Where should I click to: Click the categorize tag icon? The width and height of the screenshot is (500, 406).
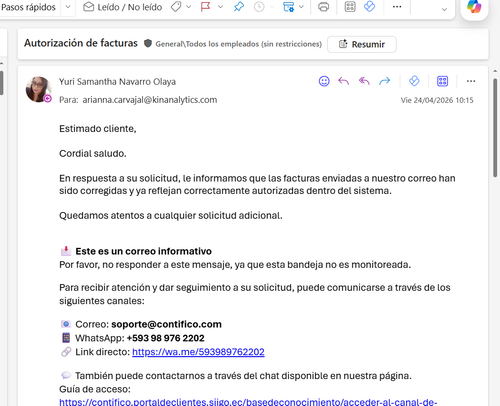(x=176, y=7)
